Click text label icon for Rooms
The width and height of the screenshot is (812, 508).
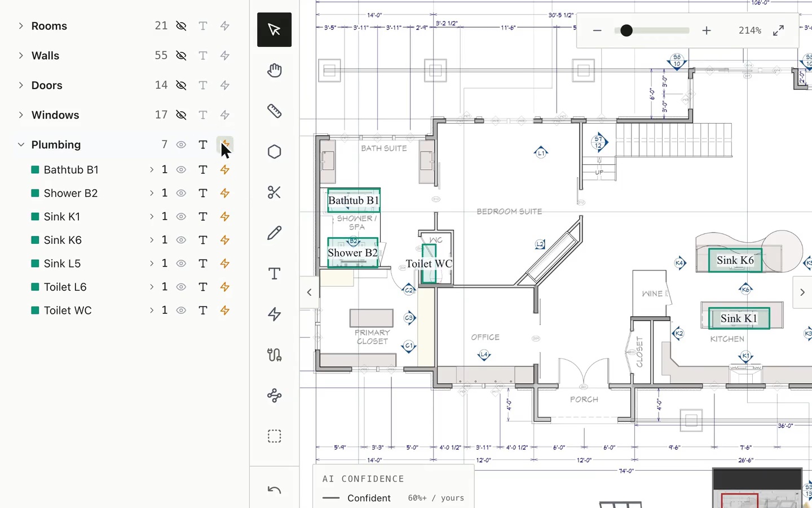pyautogui.click(x=203, y=26)
